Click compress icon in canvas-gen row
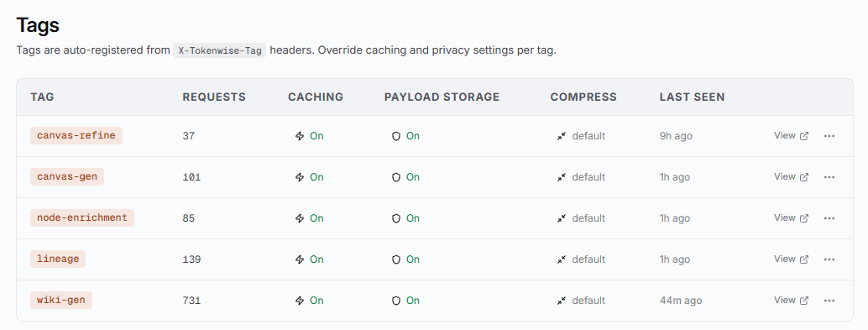The height and width of the screenshot is (330, 868). pos(562,177)
